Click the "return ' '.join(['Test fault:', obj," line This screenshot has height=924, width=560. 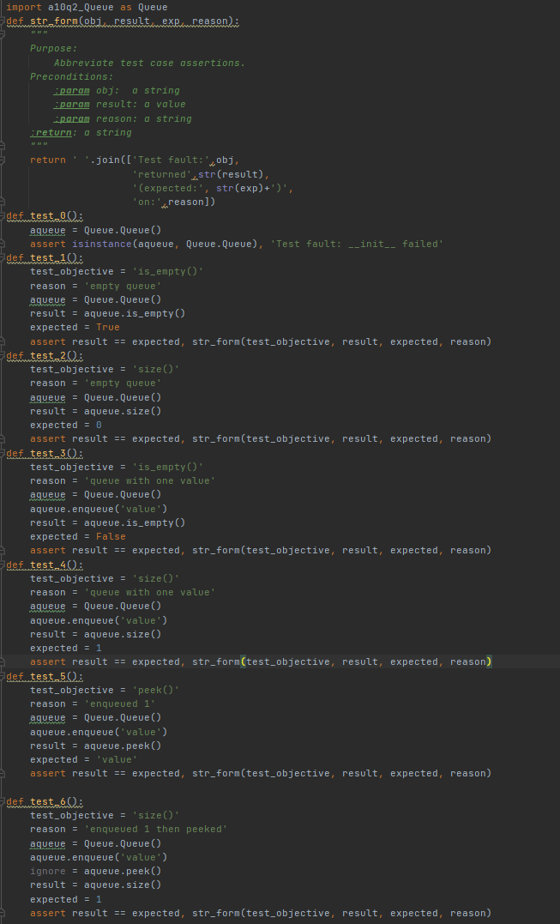tap(135, 160)
